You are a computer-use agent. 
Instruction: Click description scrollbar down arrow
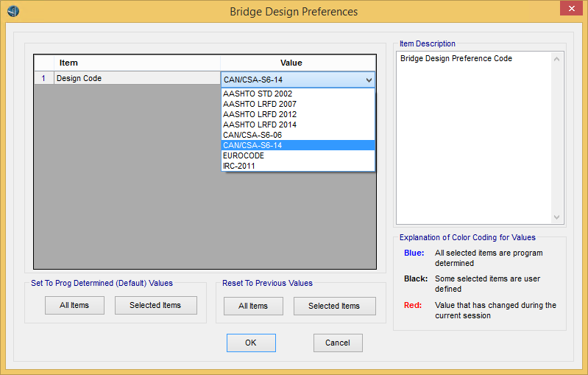557,217
